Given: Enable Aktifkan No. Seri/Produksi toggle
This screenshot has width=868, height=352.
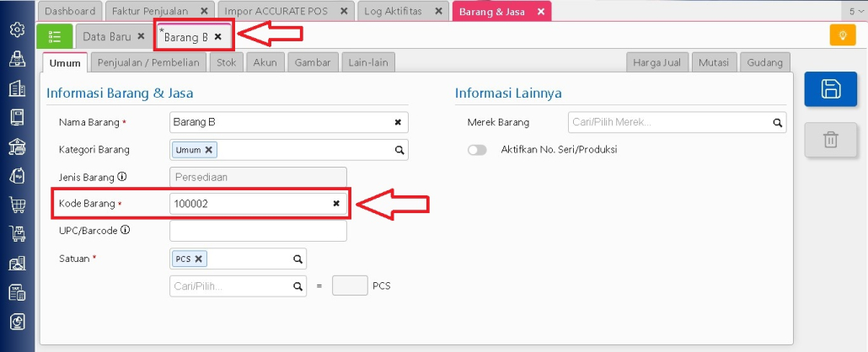Looking at the screenshot, I should pyautogui.click(x=477, y=150).
